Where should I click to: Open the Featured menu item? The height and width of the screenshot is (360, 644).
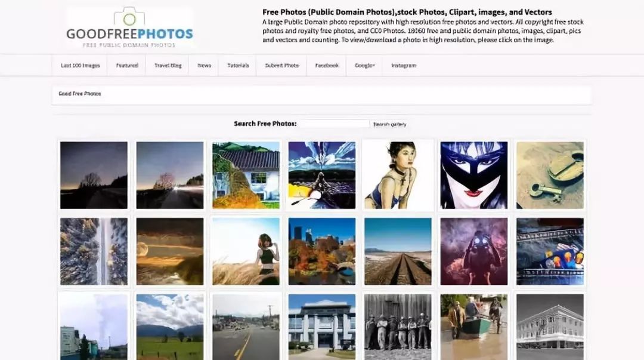click(127, 66)
